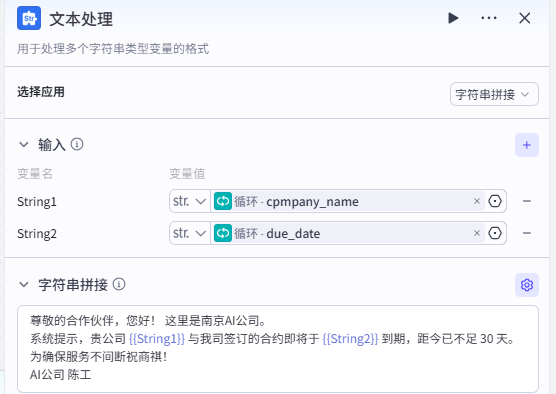Collapse the 输入 section chevron
Viewport: 556px width, 394px height.
(24, 145)
